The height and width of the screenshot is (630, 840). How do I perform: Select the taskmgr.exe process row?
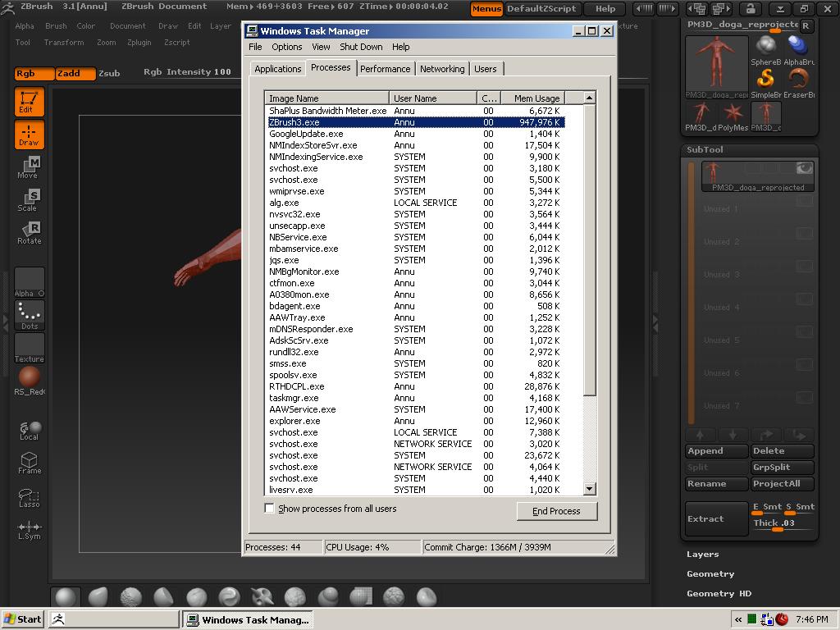(x=414, y=398)
